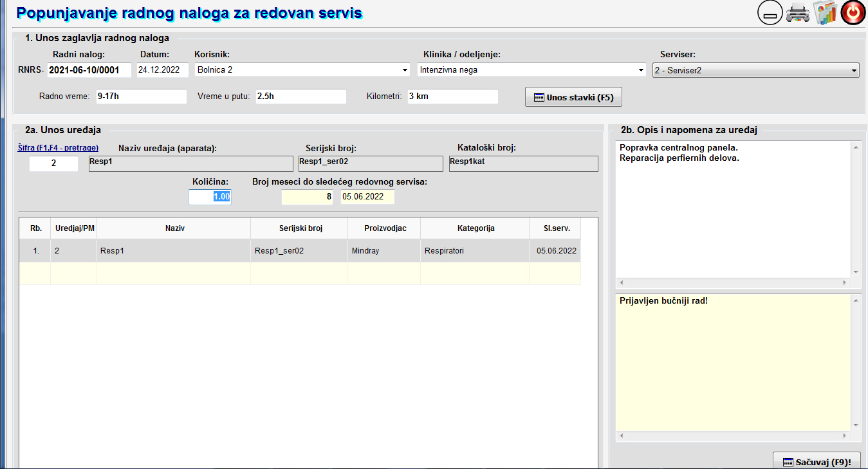Click the Rb. column header
This screenshot has height=469, width=868.
tap(35, 228)
